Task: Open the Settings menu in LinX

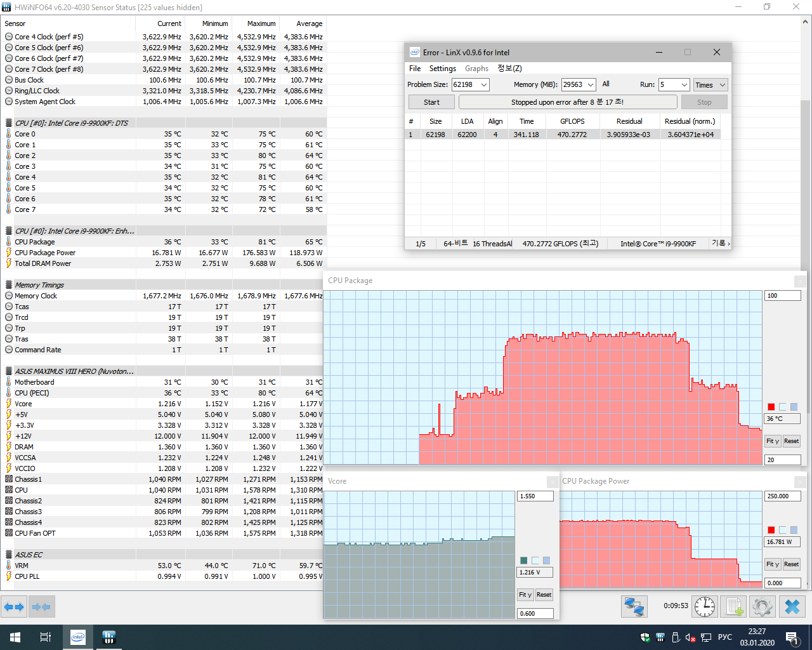Action: [x=443, y=69]
